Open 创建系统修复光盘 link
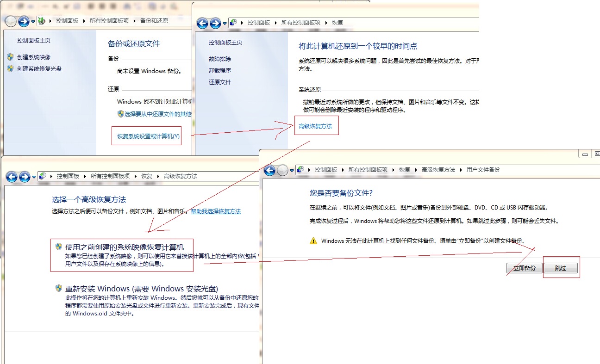Viewport: 600px width, 364px height. [x=39, y=68]
